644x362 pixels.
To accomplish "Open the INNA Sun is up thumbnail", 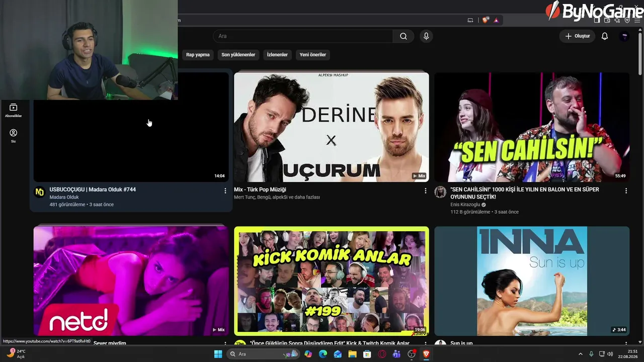I will (532, 281).
